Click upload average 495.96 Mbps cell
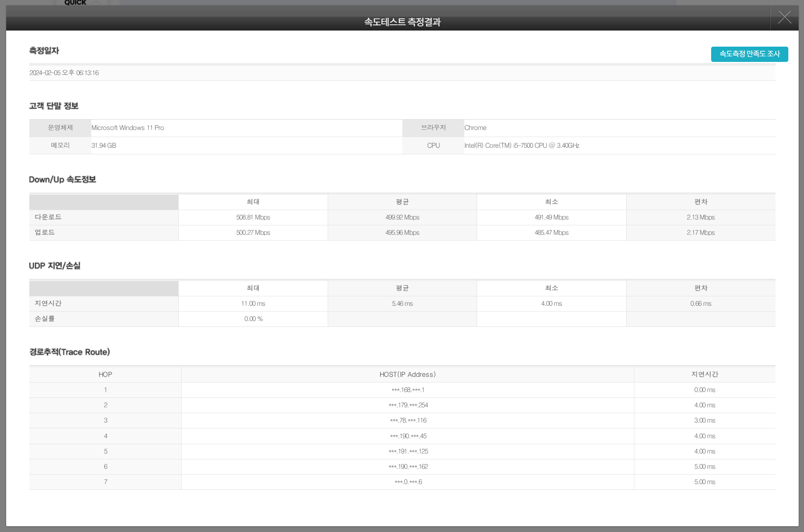The width and height of the screenshot is (804, 532). click(402, 233)
